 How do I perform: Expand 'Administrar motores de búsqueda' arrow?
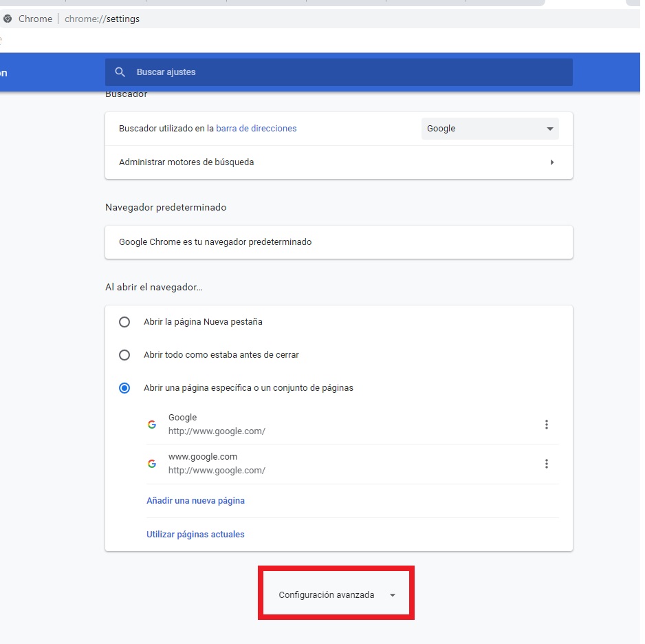pyautogui.click(x=552, y=162)
